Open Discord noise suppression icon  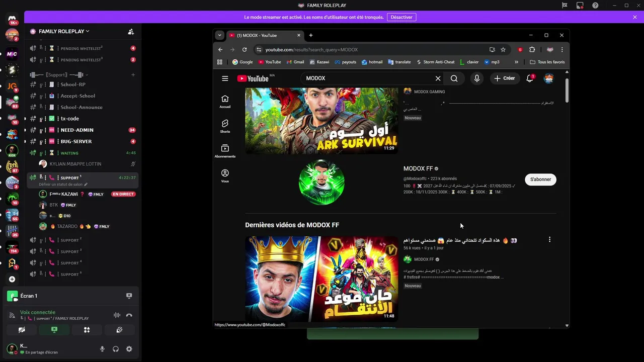(117, 315)
